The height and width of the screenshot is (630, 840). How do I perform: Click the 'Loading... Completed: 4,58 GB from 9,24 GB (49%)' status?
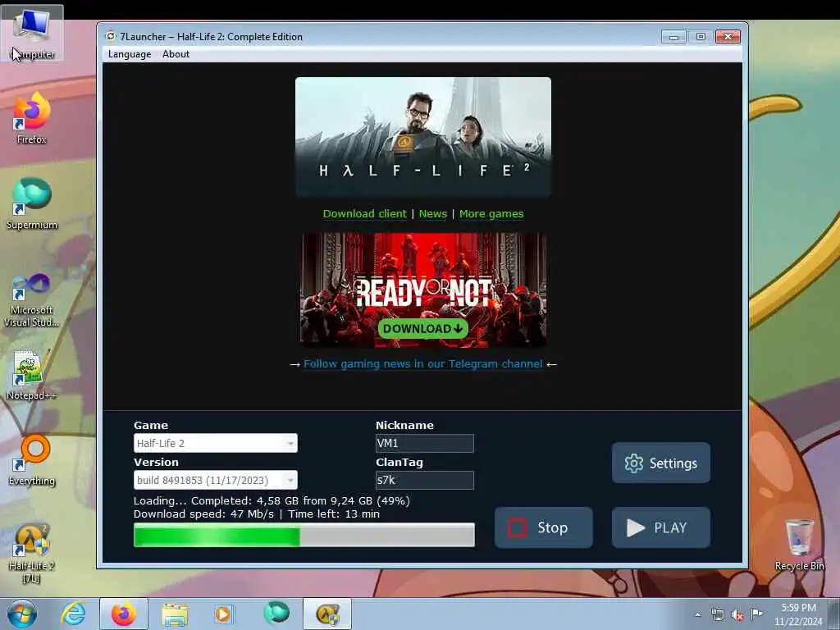[272, 501]
